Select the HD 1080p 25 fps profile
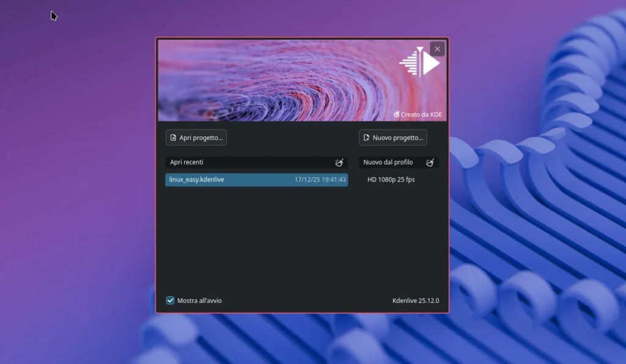Screen dimensions: 626x364 click(391, 180)
